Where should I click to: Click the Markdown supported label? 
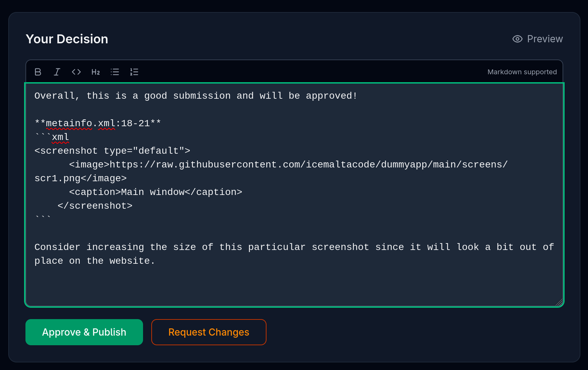coord(522,72)
